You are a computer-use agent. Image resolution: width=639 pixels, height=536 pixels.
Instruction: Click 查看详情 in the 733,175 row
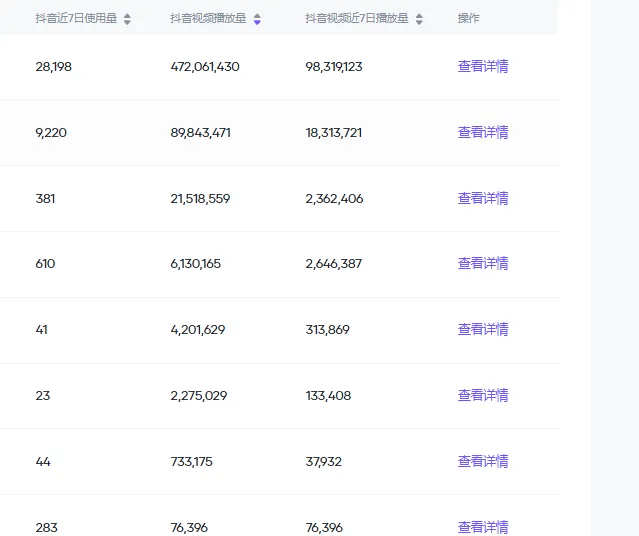pos(483,461)
